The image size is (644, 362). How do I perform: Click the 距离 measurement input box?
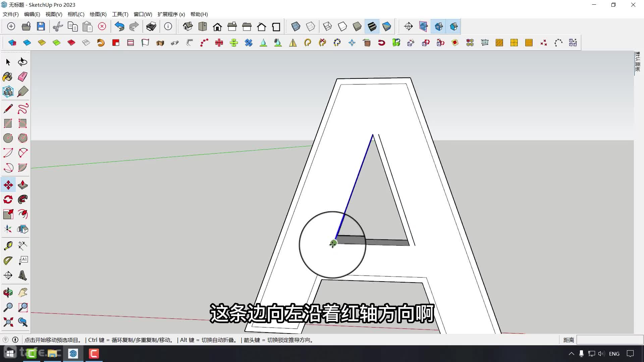pos(609,340)
